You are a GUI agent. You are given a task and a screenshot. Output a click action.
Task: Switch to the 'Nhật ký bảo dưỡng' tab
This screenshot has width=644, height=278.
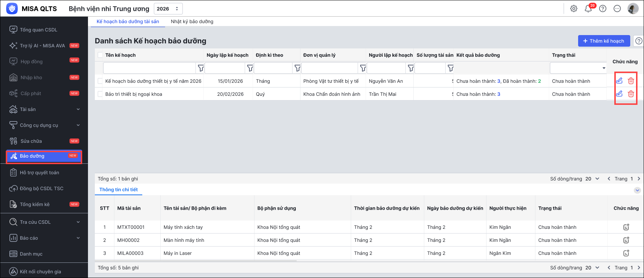coord(192,21)
